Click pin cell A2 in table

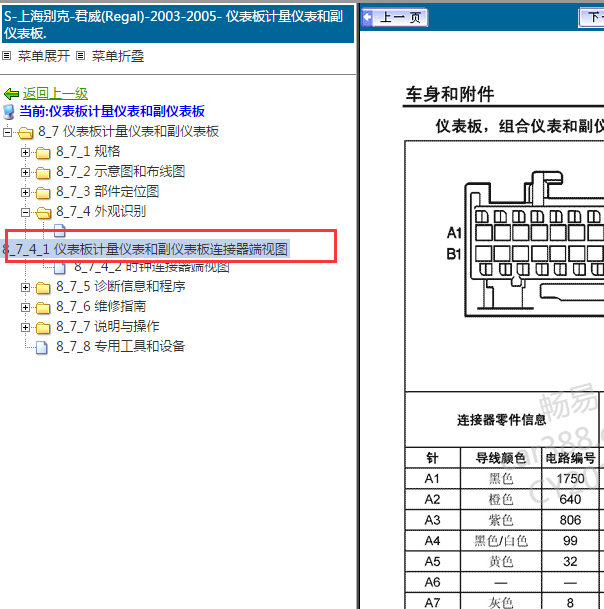tap(432, 499)
